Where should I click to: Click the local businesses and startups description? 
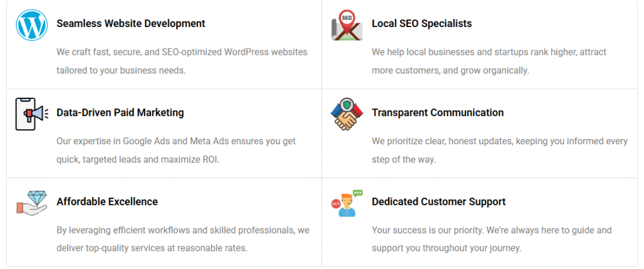489,61
